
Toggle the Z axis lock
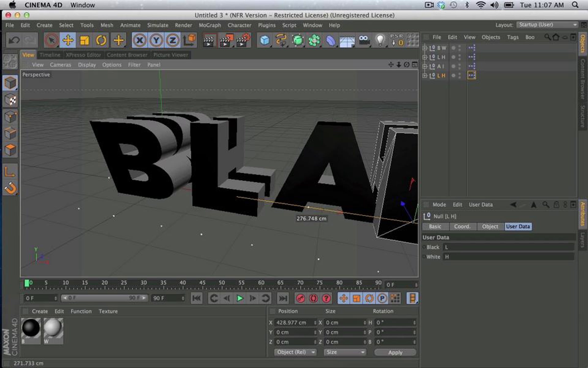(173, 40)
